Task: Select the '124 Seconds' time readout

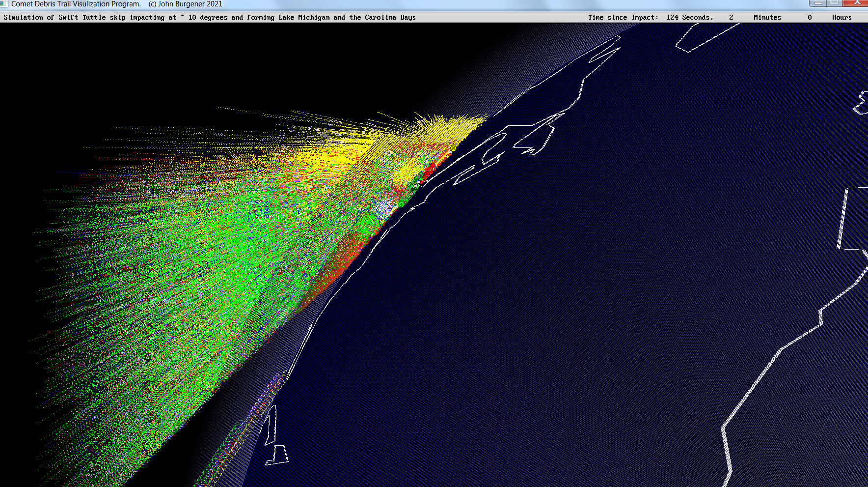Action: (689, 17)
